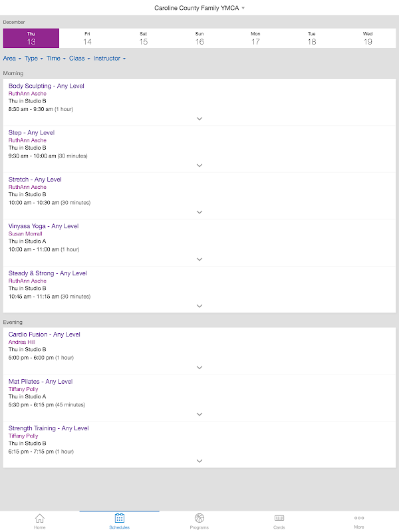
Task: Expand Strength Training class details chevron
Action: point(199,461)
